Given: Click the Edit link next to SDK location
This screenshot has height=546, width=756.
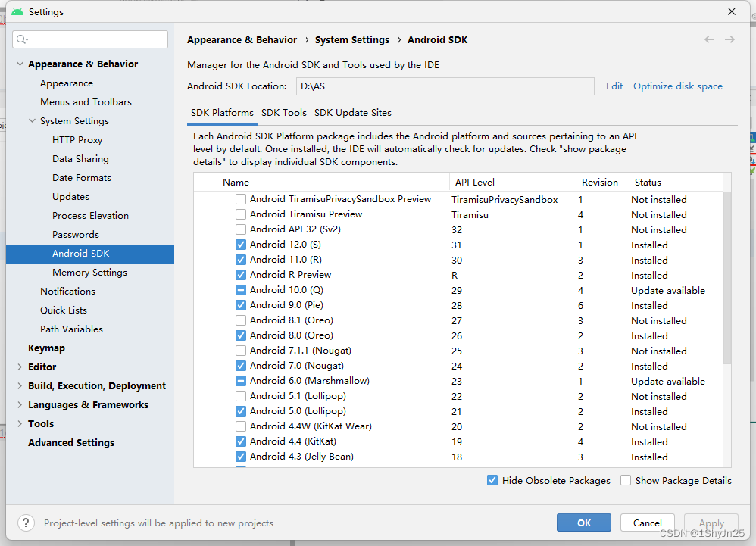Looking at the screenshot, I should tap(614, 86).
